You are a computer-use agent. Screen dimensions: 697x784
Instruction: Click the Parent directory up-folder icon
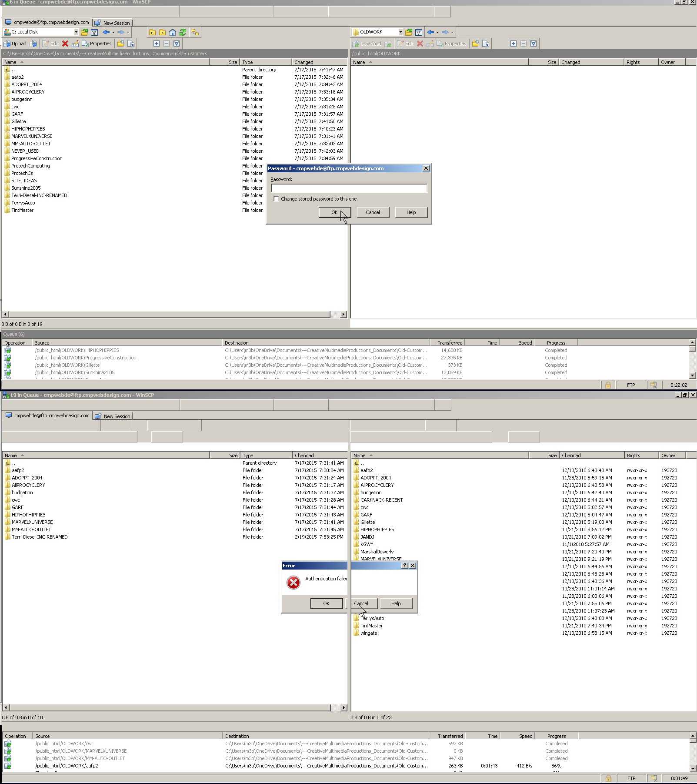tap(152, 32)
